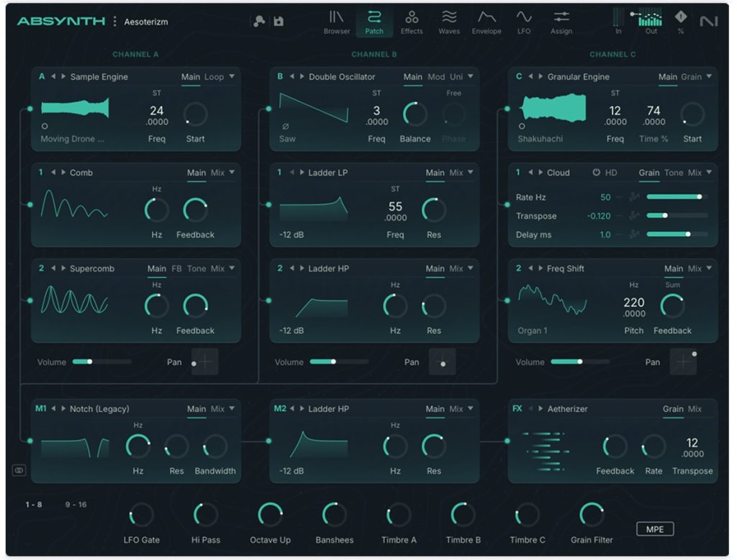The image size is (737, 560).
Task: Toggle the link icon beside M1 module
Action: coord(19,470)
